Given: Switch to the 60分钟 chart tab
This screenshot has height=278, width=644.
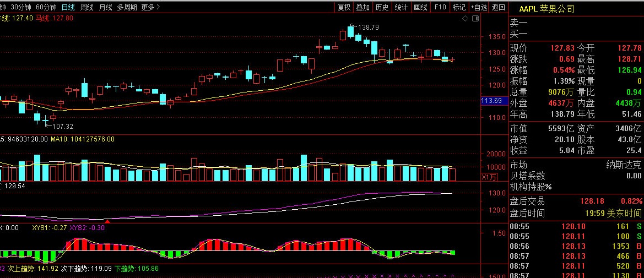Looking at the screenshot, I should (x=46, y=7).
